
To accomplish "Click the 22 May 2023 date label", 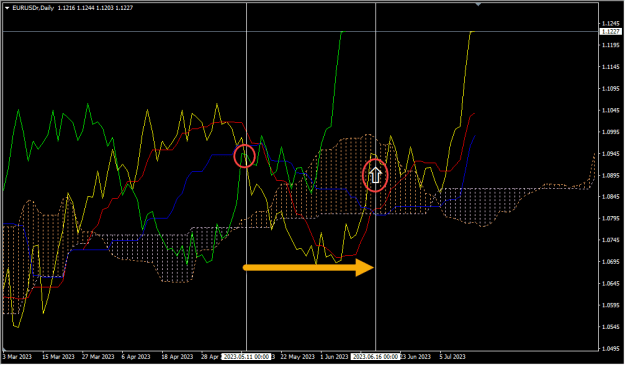I will coord(298,357).
